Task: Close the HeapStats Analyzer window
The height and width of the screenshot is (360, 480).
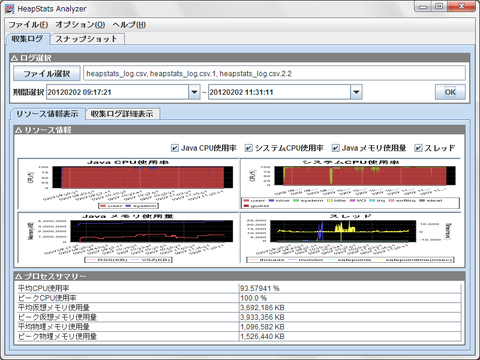Action: click(462, 7)
